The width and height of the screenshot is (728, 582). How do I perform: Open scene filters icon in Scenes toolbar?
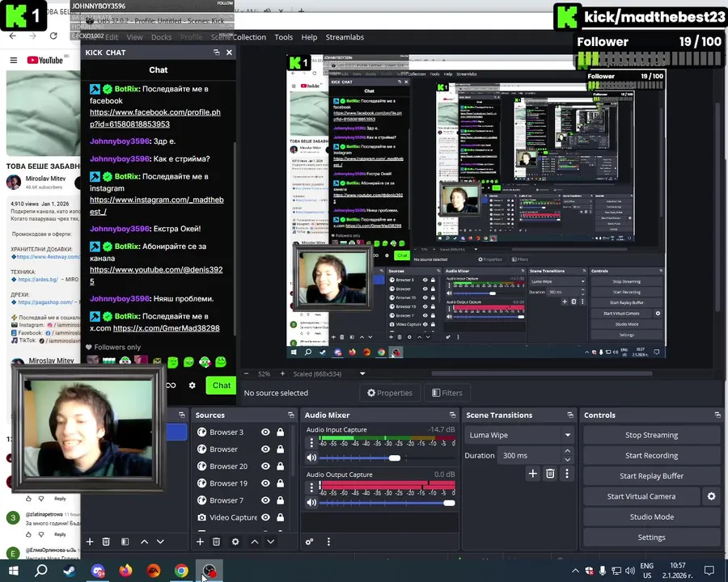[x=125, y=542]
